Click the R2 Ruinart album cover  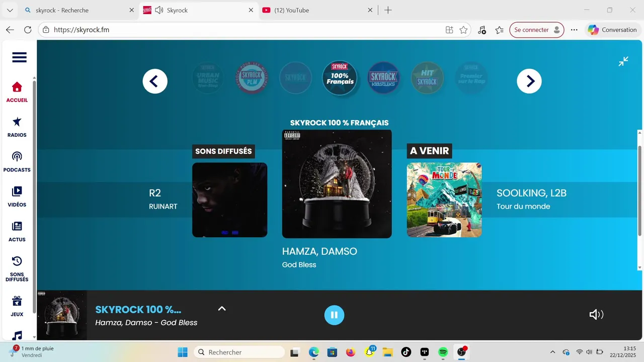[229, 200]
